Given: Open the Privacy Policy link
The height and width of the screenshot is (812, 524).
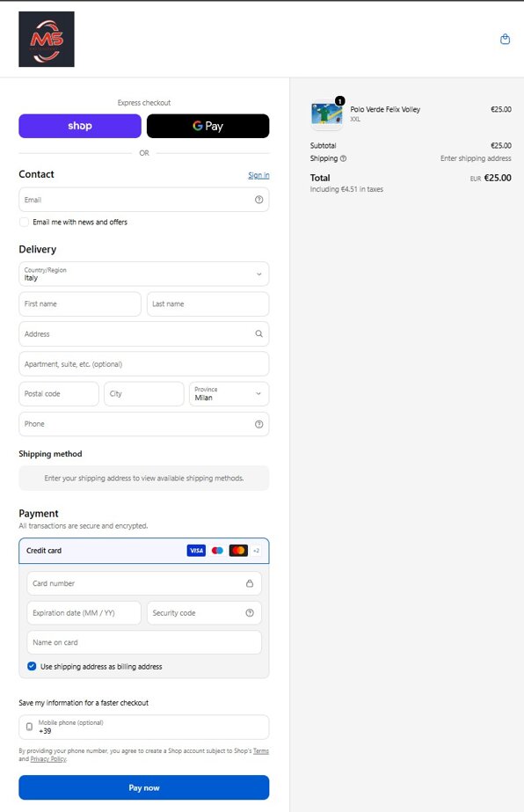Looking at the screenshot, I should [48, 759].
